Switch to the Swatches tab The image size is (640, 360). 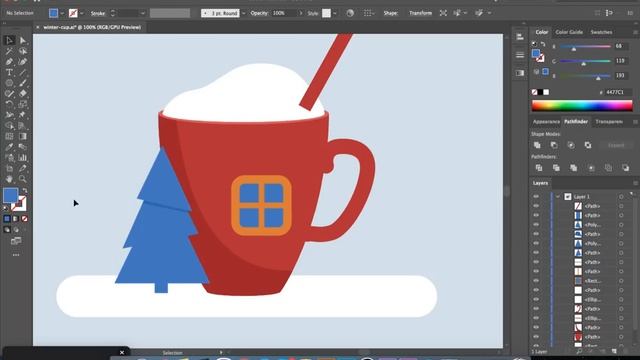click(x=601, y=32)
